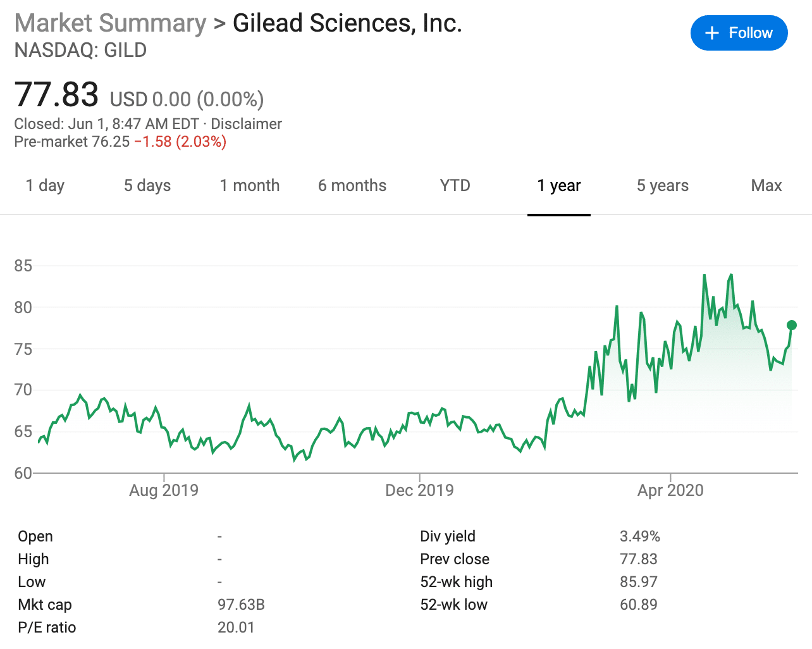Select the 6 months time range

click(x=352, y=185)
